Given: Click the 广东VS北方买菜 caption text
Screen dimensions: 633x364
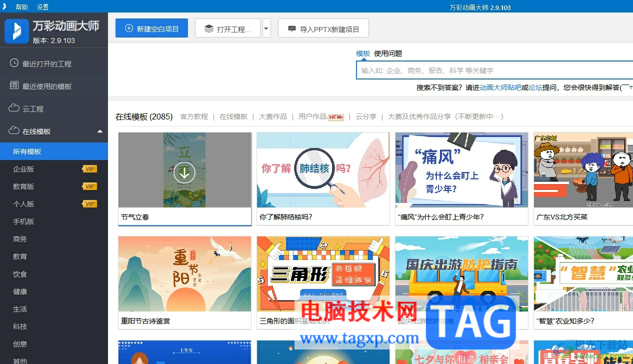Looking at the screenshot, I should (x=562, y=217).
